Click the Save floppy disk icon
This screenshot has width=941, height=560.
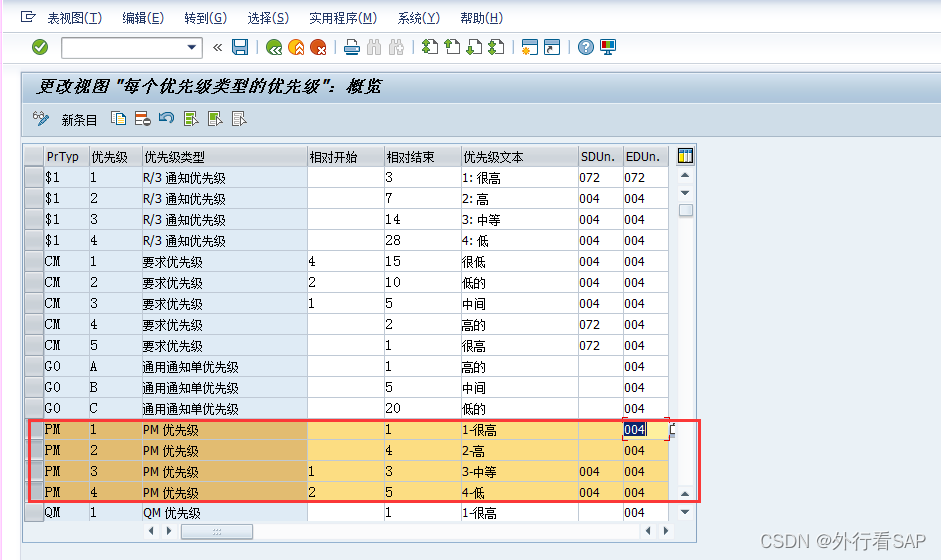coord(240,47)
